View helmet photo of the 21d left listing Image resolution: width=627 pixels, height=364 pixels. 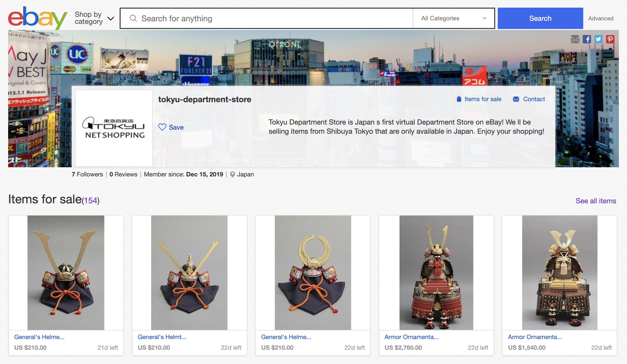(x=66, y=273)
